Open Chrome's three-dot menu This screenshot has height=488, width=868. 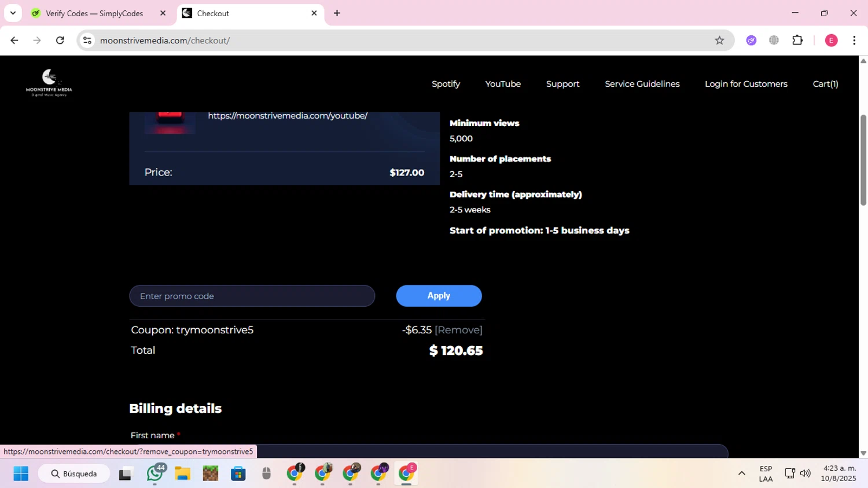pyautogui.click(x=854, y=41)
